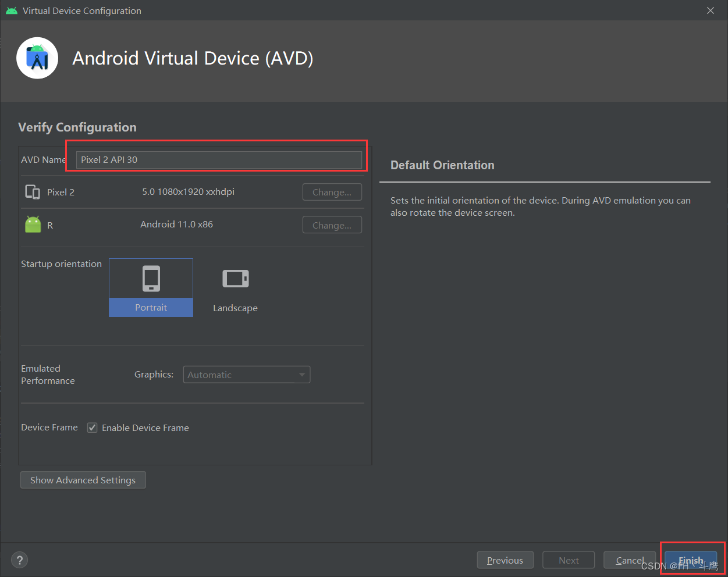This screenshot has width=728, height=577.
Task: Finish creating the virtual device
Action: pyautogui.click(x=691, y=560)
